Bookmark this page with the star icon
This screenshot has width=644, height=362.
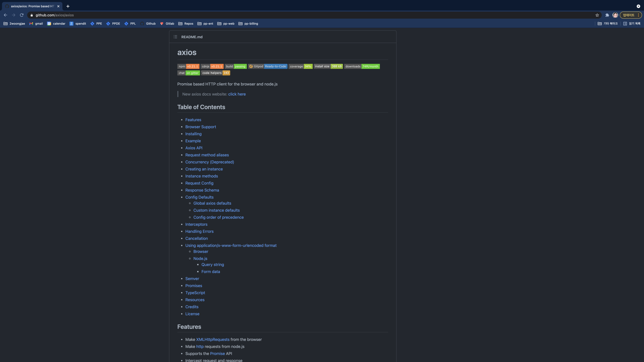point(597,15)
